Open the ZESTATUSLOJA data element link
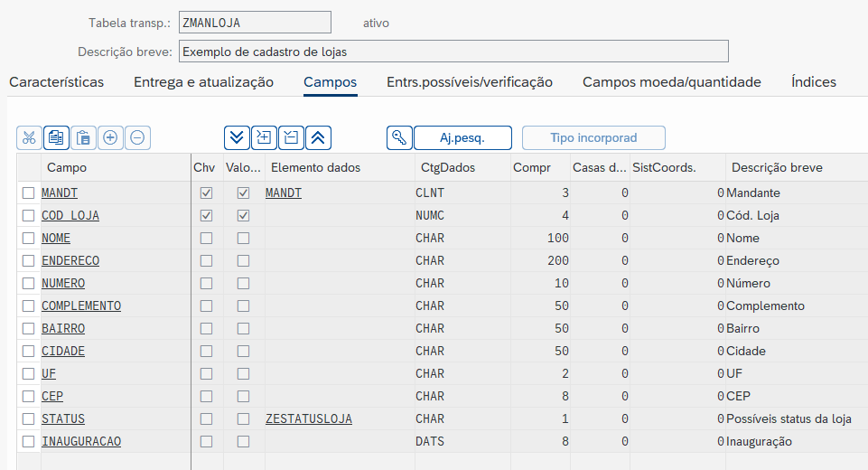Image resolution: width=868 pixels, height=470 pixels. point(309,419)
